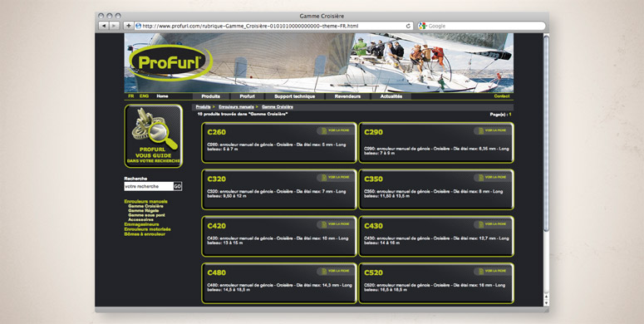Click the Google search field in Safari
644x324 pixels.
[481, 26]
